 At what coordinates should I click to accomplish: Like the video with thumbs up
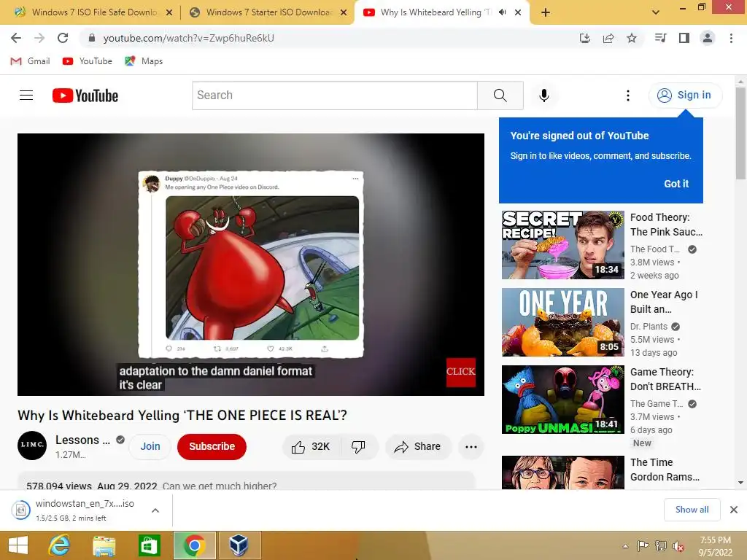[x=311, y=447]
